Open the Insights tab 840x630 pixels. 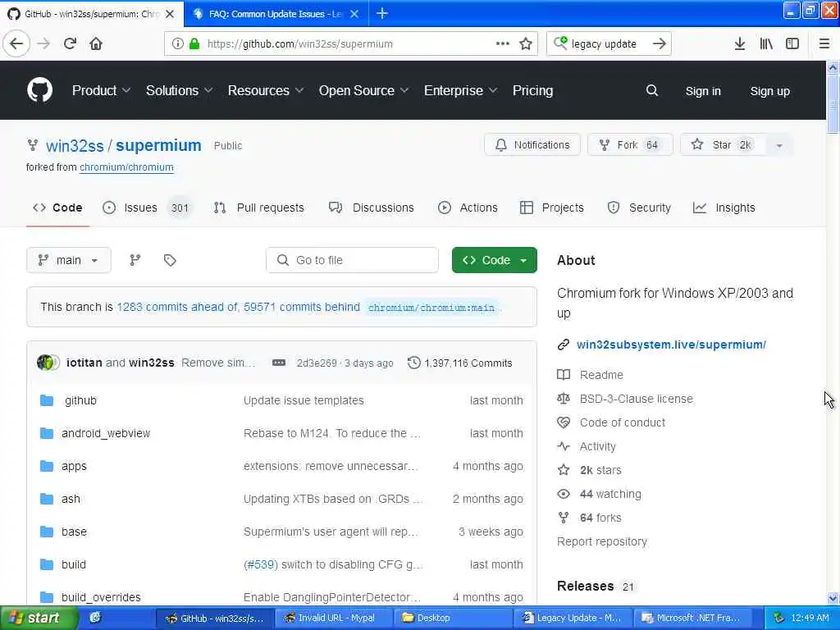(x=724, y=208)
